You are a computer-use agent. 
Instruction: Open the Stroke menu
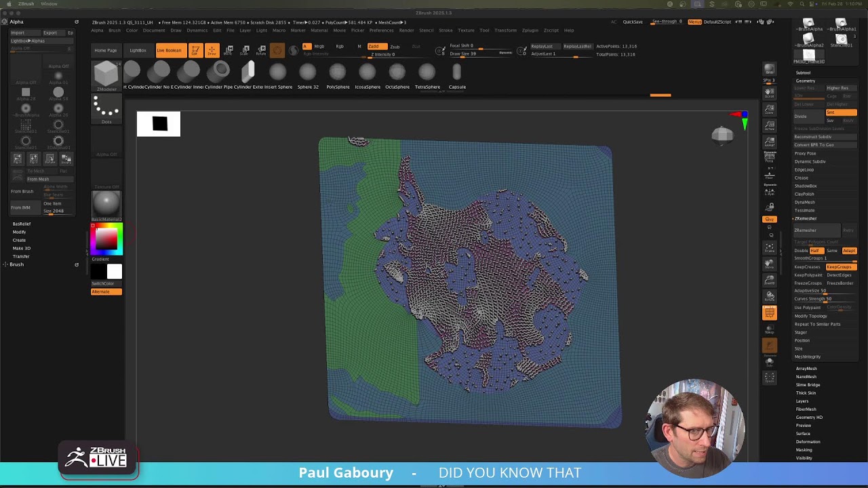(446, 30)
